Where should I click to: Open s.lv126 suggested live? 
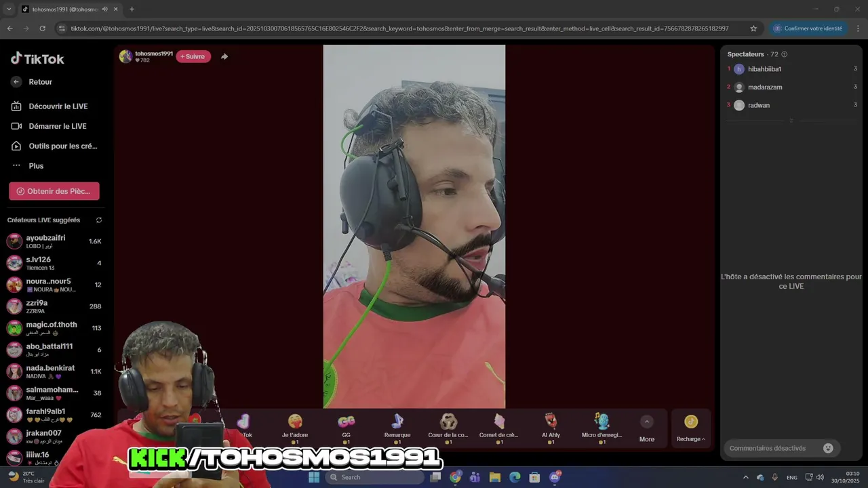54,263
